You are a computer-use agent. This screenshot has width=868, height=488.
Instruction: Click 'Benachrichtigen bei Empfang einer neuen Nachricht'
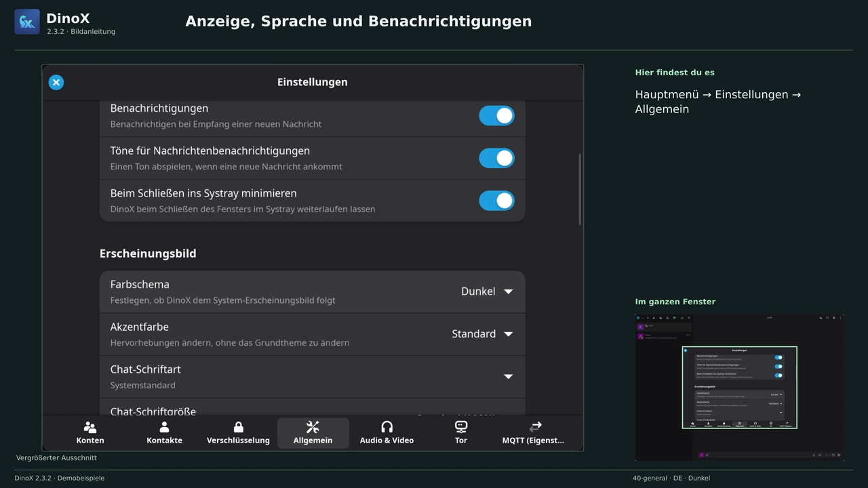[x=216, y=124]
